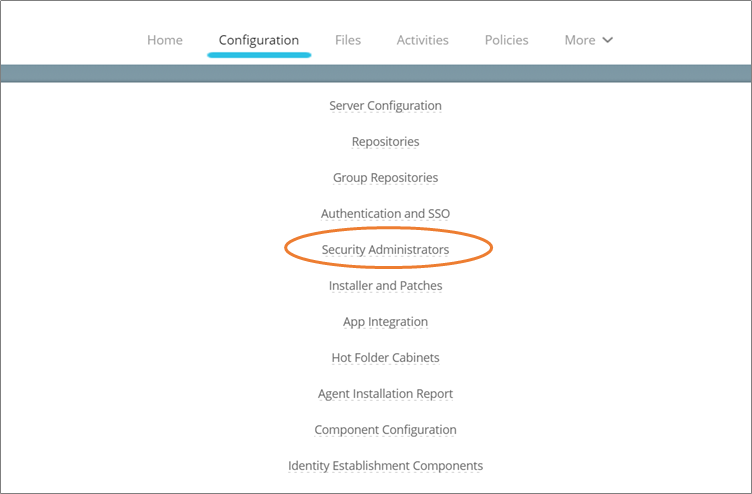
Task: Open App Integration settings
Action: [385, 322]
